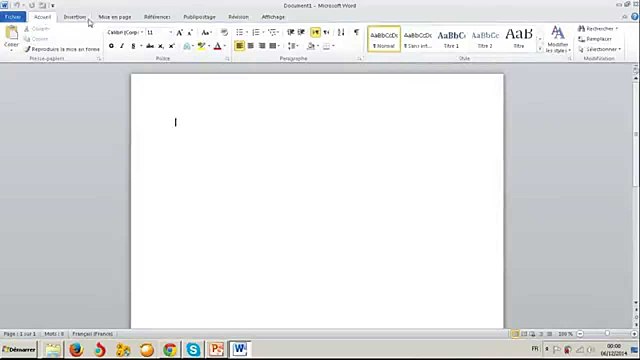Toggle underline formatting
640x360 pixels.
pos(133,46)
